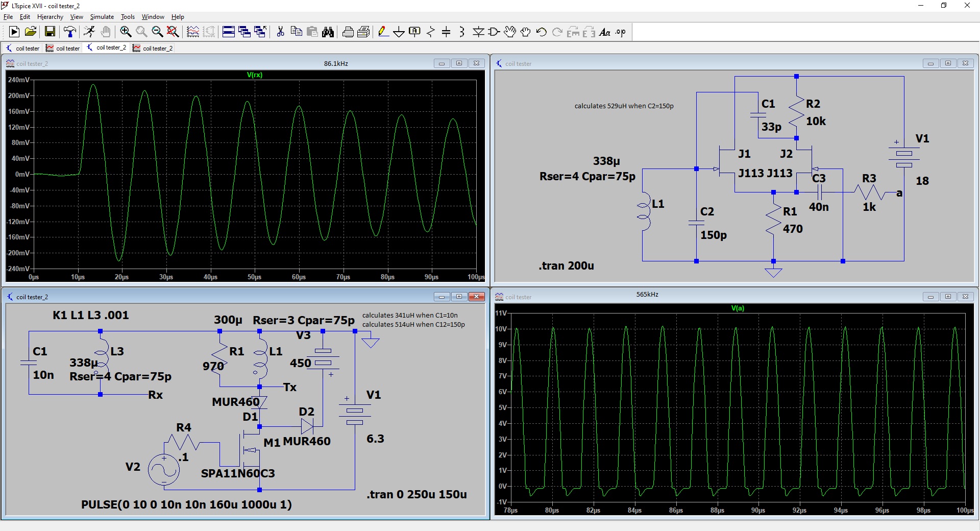Open the Simulate menu

102,17
